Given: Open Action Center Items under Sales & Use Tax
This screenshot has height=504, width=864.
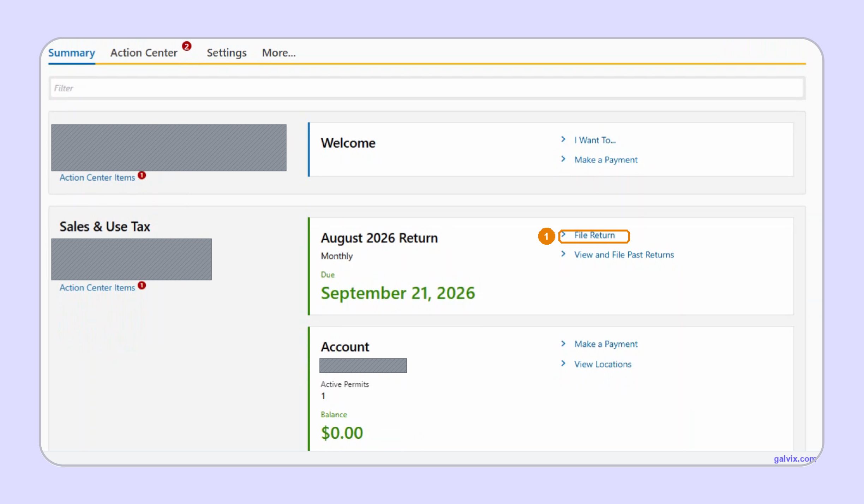Looking at the screenshot, I should (97, 288).
